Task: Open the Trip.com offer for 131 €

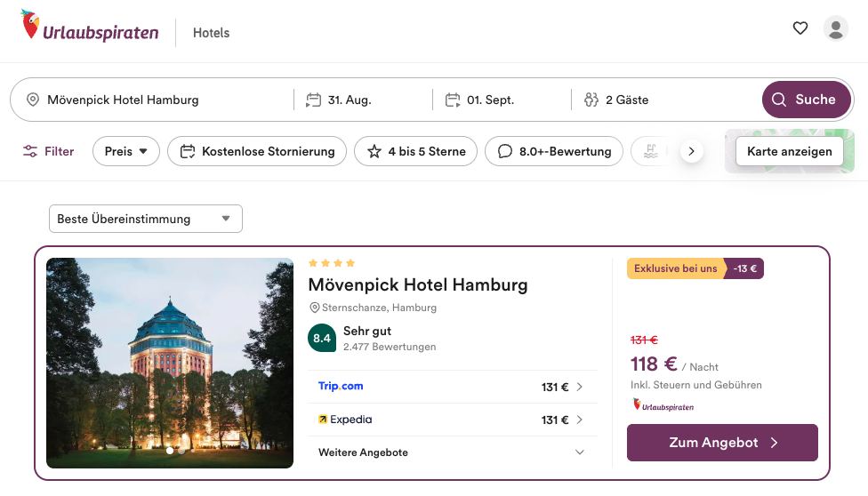Action: [453, 387]
